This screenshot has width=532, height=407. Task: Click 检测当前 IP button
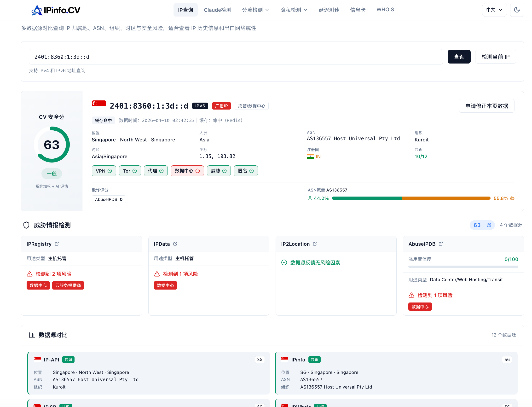pos(495,57)
